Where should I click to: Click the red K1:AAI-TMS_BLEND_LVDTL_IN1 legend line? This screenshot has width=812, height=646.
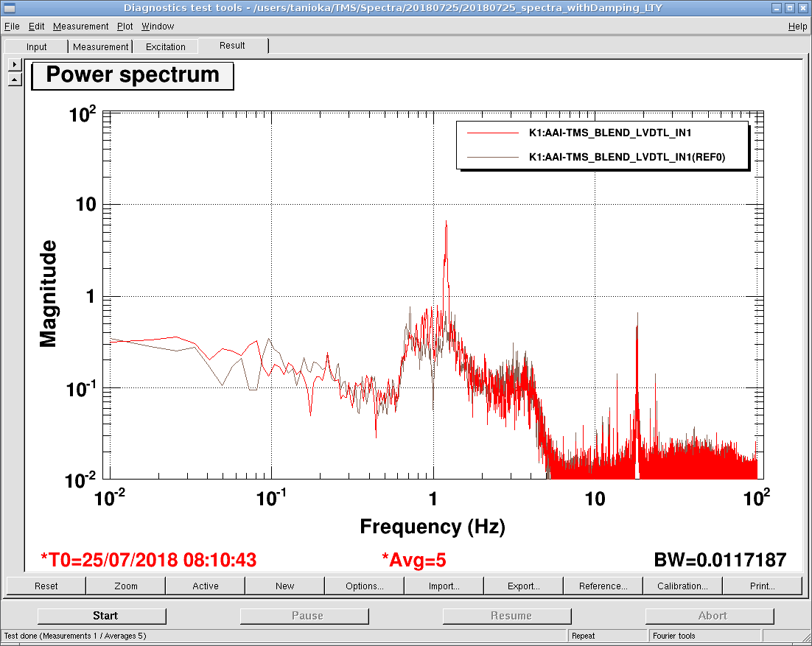[x=493, y=133]
